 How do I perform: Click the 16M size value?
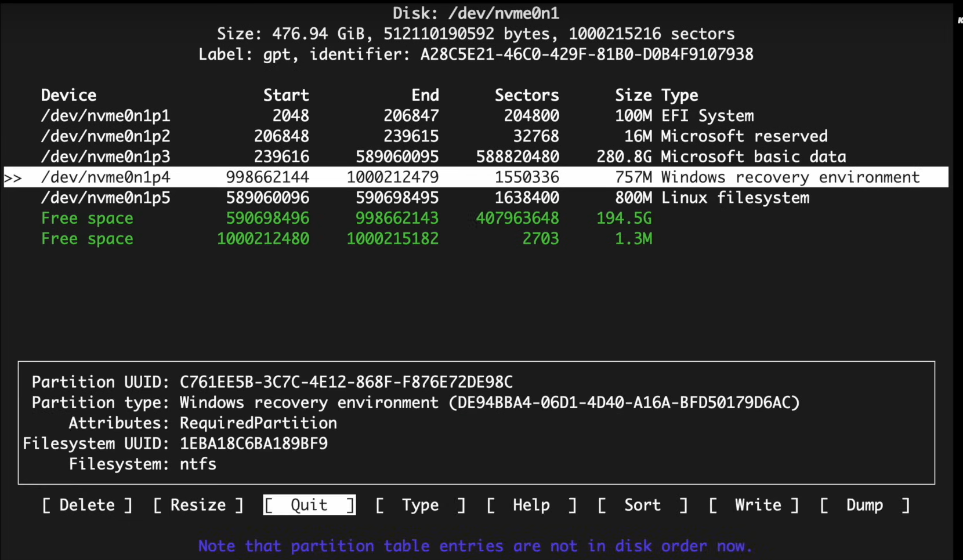[638, 136]
